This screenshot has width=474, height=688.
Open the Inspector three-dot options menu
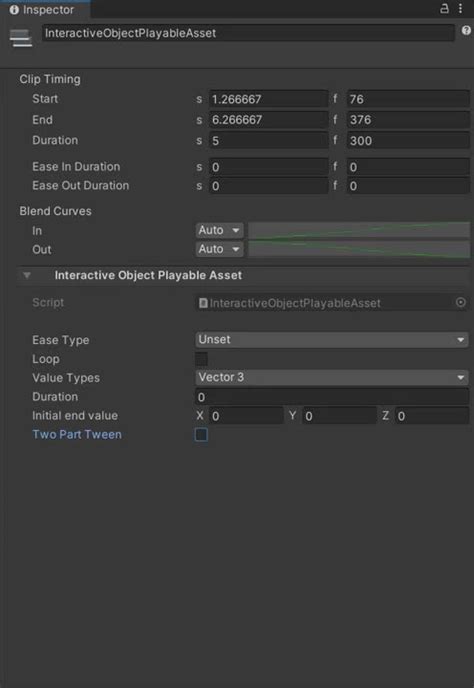click(x=460, y=8)
